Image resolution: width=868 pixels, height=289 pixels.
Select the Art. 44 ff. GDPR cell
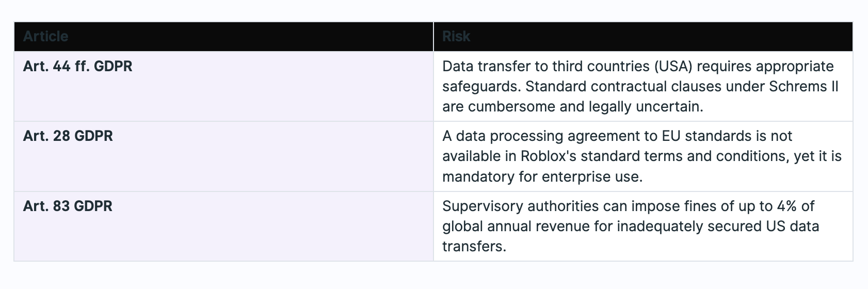click(x=78, y=67)
